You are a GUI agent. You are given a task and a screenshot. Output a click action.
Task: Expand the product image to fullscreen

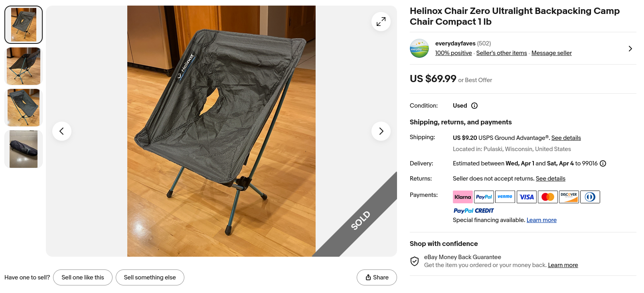[381, 22]
